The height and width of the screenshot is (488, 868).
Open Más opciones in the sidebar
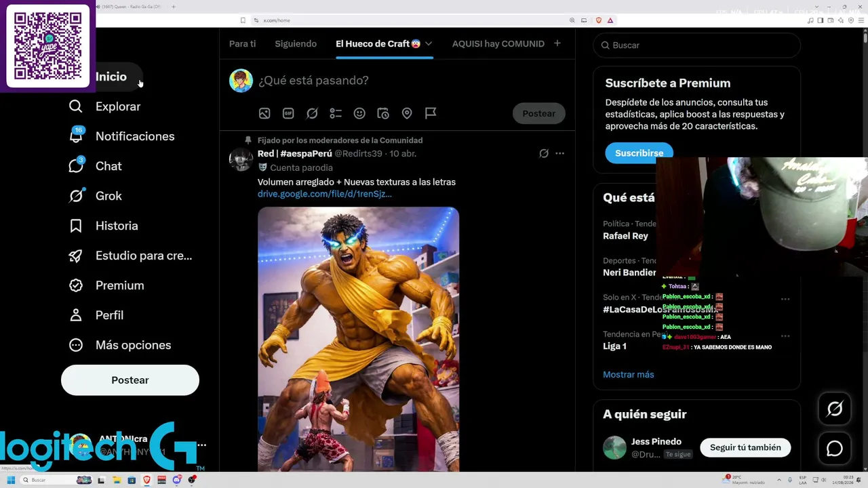(x=119, y=345)
